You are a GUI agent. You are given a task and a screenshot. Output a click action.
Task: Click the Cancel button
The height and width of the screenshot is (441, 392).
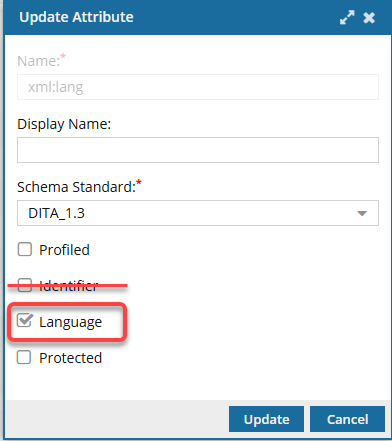tap(347, 419)
